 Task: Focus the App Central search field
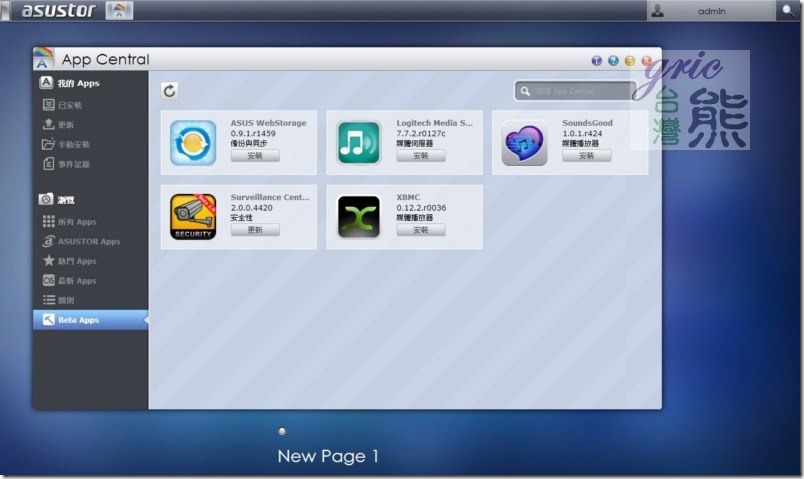coord(575,91)
